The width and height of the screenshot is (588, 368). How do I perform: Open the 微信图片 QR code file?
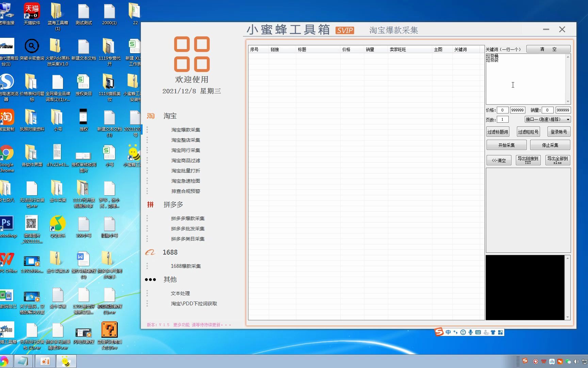tap(32, 229)
